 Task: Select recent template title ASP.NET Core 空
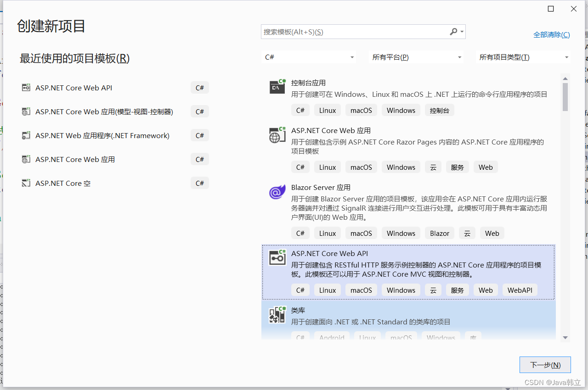click(x=63, y=183)
